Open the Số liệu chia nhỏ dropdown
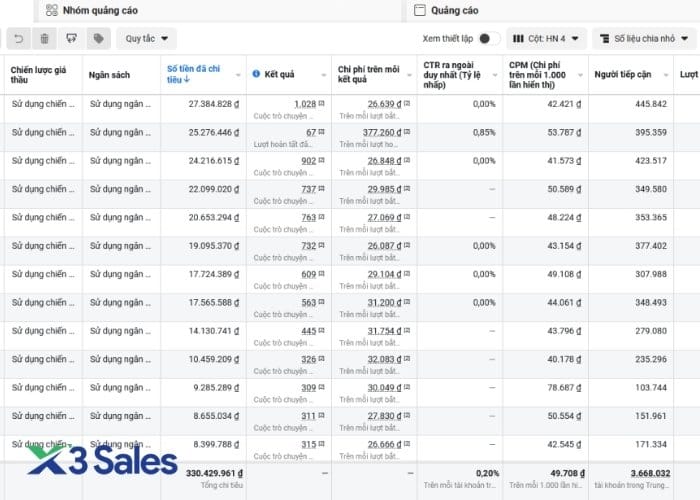 pyautogui.click(x=644, y=39)
